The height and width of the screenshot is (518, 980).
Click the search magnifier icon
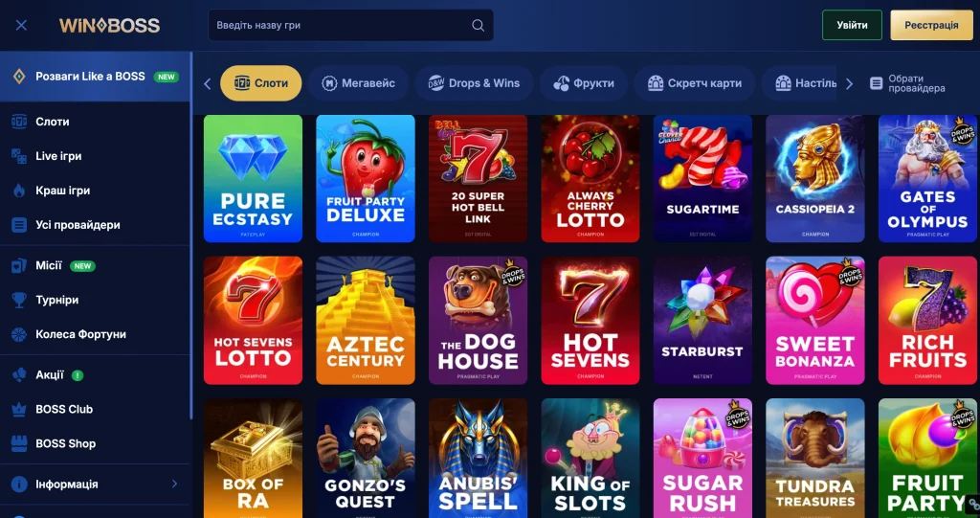(478, 26)
